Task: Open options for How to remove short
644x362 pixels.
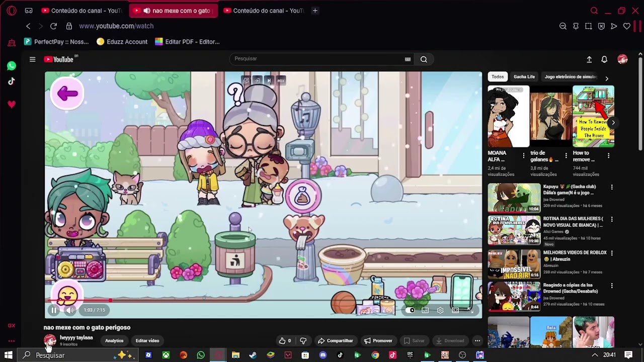Action: coord(609,156)
